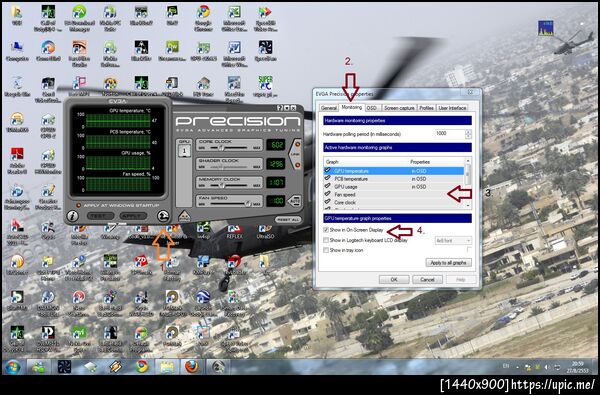
Task: Decrease polling period with down stepper
Action: click(468, 136)
